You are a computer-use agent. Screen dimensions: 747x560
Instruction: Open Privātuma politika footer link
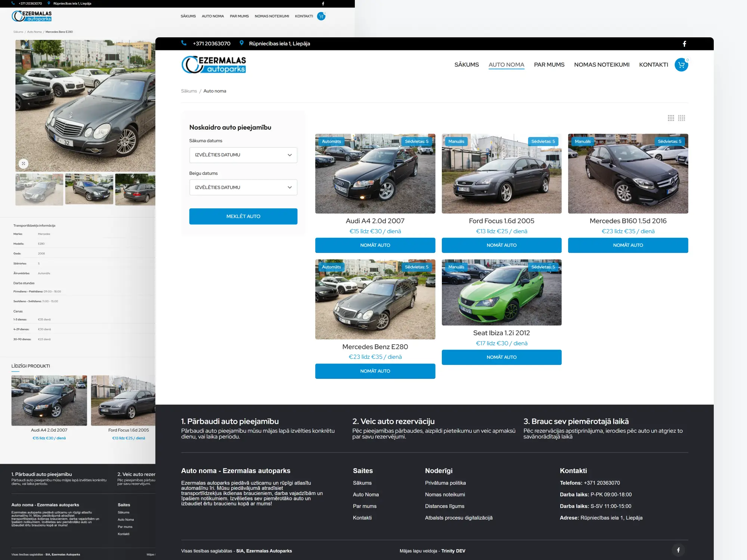point(445,483)
